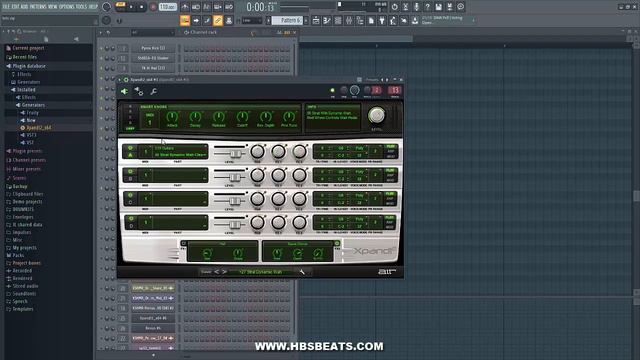Adjust the Xpand!2 Attack smart knob
Screen dimensions: 640x360
coord(172,118)
